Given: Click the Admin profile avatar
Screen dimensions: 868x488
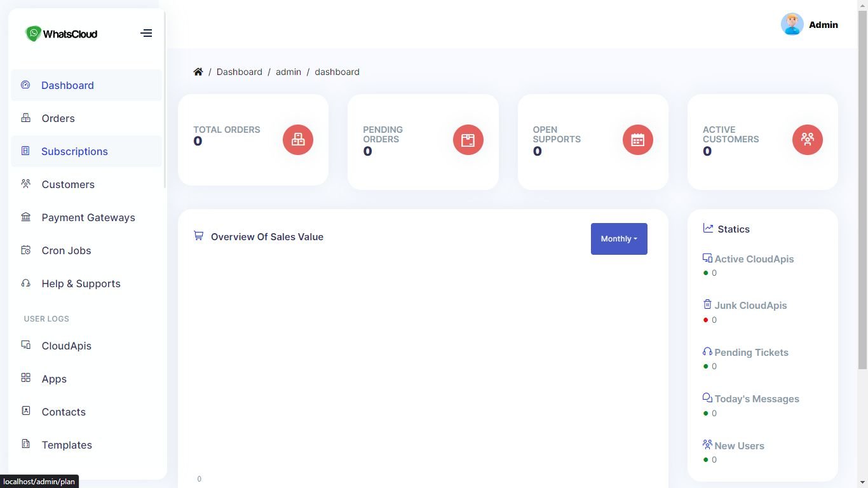Looking at the screenshot, I should [792, 24].
